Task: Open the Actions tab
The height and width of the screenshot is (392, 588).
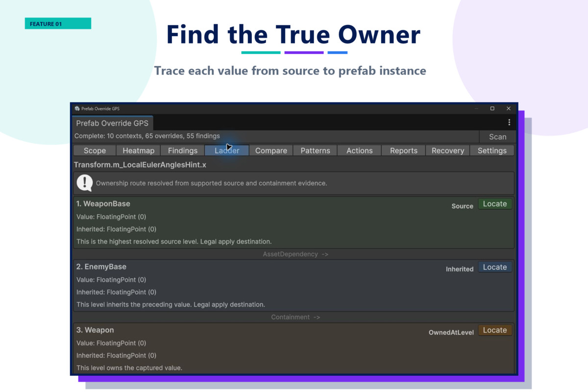Action: pyautogui.click(x=359, y=150)
